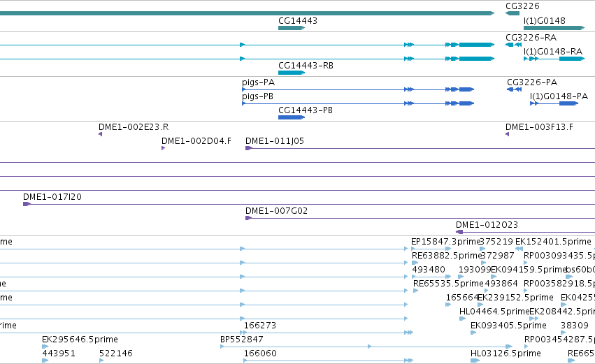595x364 pixels.
Task: Click the CG14443-PB protein label
Action: [x=306, y=110]
